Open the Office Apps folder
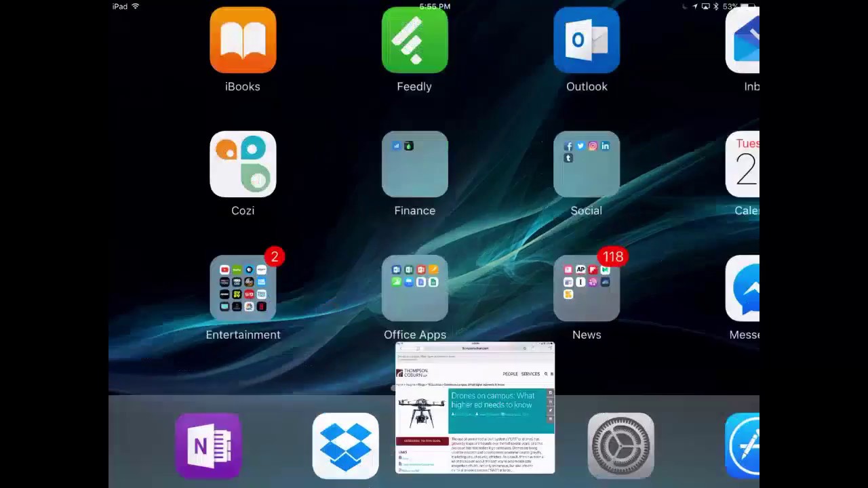 [414, 288]
